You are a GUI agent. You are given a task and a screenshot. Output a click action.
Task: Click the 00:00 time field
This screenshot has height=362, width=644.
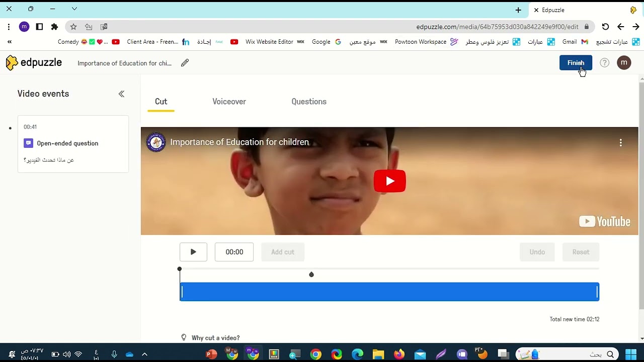point(234,252)
